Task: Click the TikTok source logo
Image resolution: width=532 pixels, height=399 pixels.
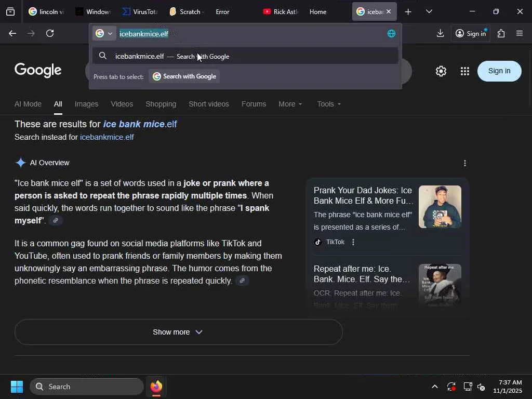Action: [318, 242]
